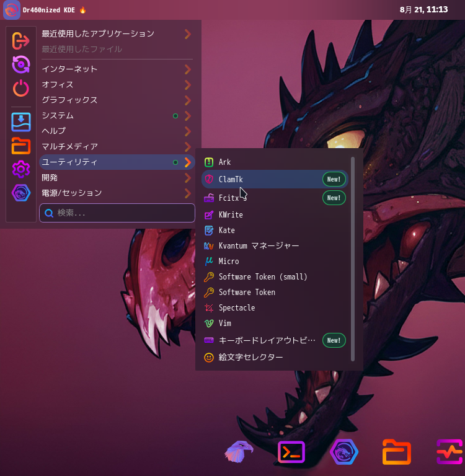
Task: Open the Dr460nized KDE launcher dragon icon
Action: point(12,10)
